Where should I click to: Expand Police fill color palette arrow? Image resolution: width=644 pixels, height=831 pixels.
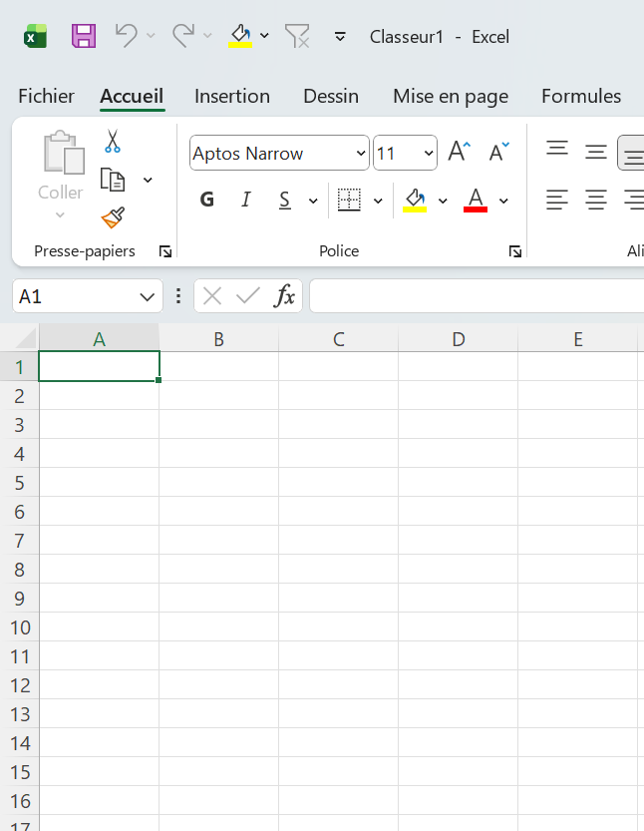[443, 201]
